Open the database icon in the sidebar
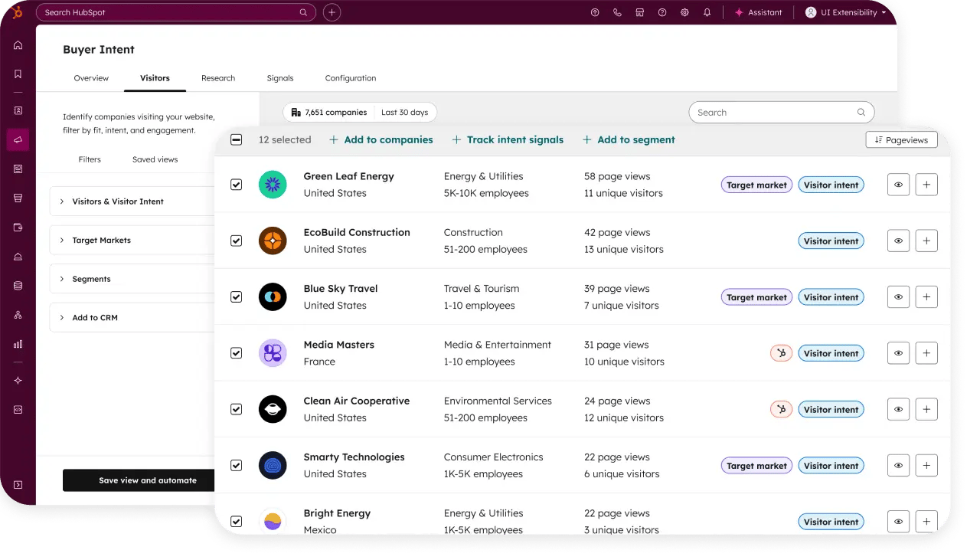Image resolution: width=980 pixels, height=560 pixels. pyautogui.click(x=18, y=286)
